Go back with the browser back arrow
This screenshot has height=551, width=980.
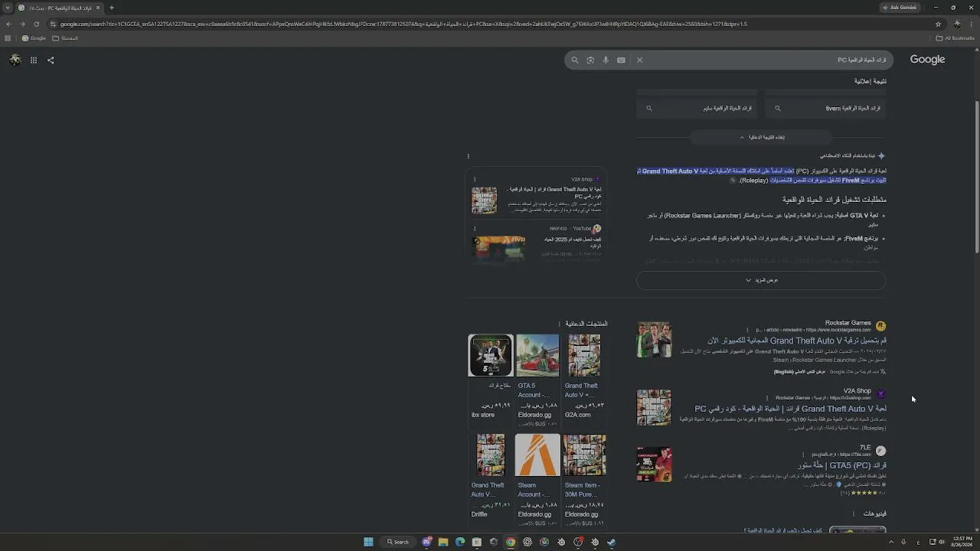tap(8, 24)
